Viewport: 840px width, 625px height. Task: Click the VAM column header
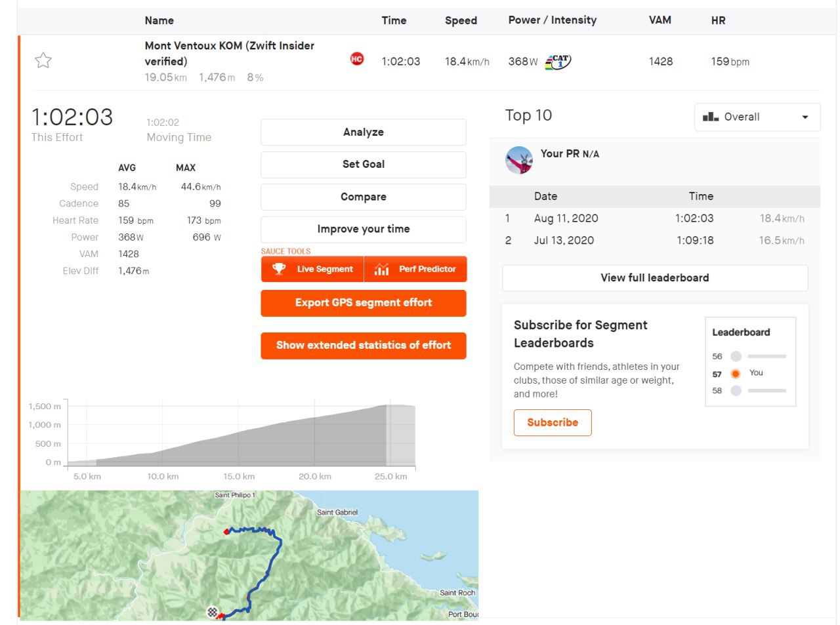660,20
